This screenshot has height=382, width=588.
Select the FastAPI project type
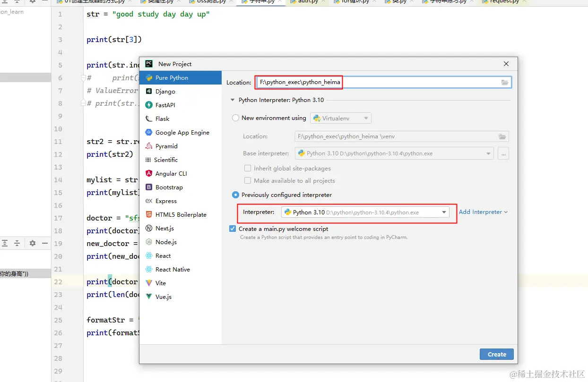pos(181,105)
